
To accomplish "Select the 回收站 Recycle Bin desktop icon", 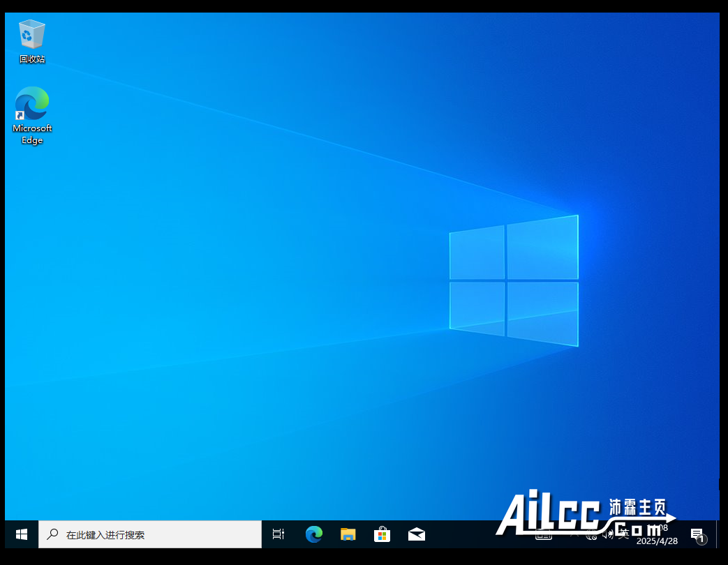I will coord(32,41).
